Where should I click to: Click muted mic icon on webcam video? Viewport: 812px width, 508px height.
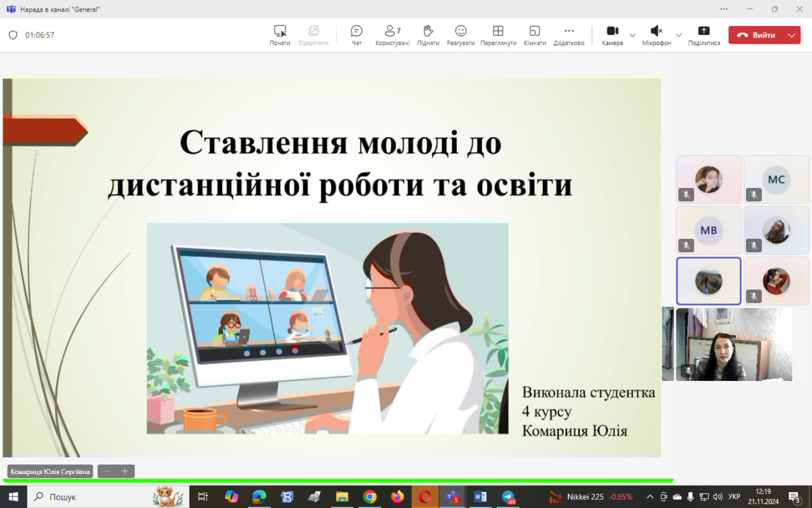(x=688, y=370)
